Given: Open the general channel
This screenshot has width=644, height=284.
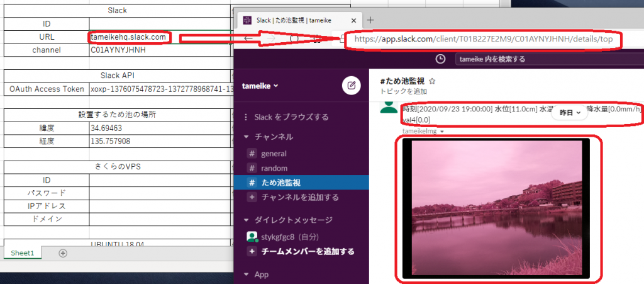Looking at the screenshot, I should click(273, 153).
